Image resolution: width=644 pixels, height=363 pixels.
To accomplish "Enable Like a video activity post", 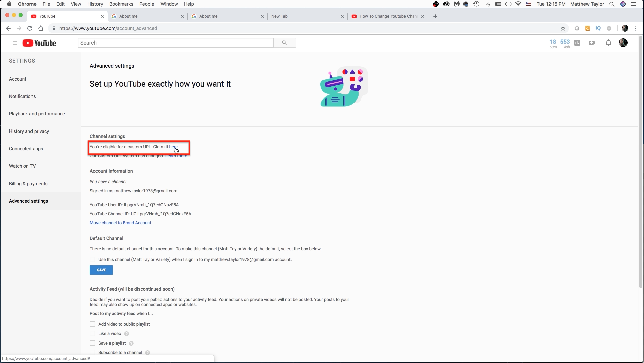I will click(x=92, y=333).
